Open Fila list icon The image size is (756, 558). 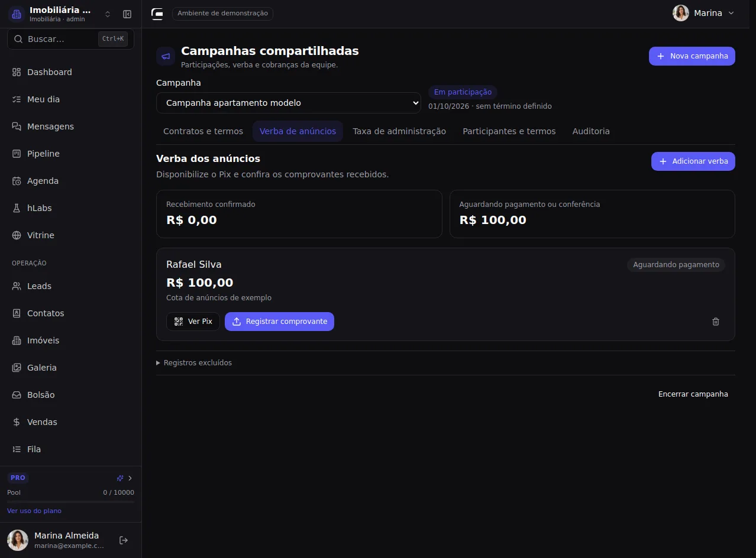[17, 449]
